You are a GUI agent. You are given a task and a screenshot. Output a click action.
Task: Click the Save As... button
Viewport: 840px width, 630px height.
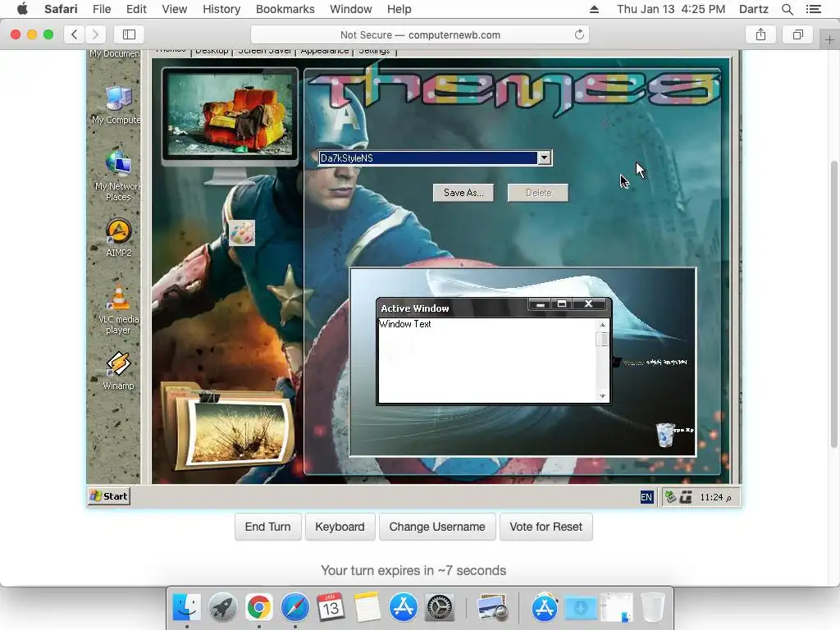pyautogui.click(x=463, y=193)
